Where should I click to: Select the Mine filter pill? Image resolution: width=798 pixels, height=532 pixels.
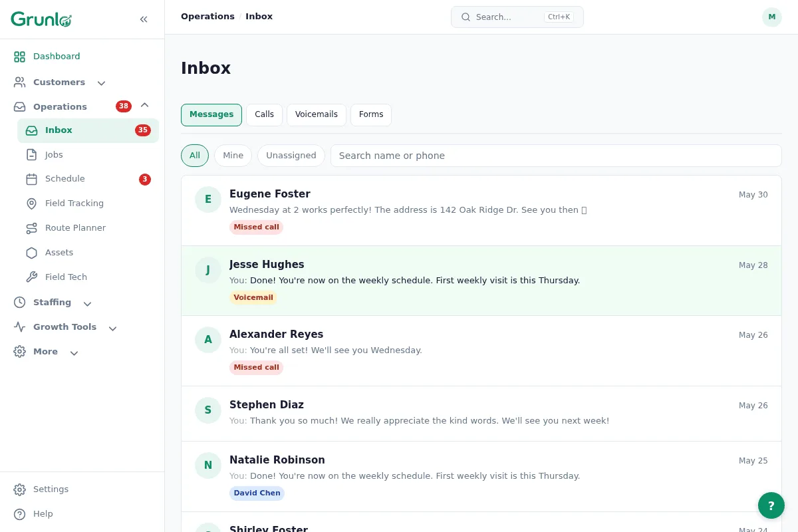233,156
